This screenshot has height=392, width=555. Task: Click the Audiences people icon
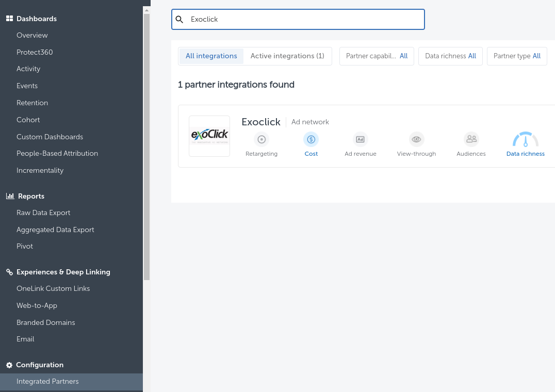471,139
